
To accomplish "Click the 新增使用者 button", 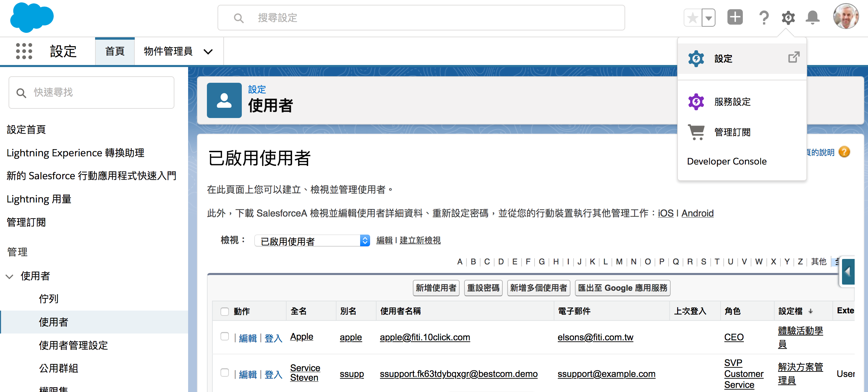I will point(436,288).
